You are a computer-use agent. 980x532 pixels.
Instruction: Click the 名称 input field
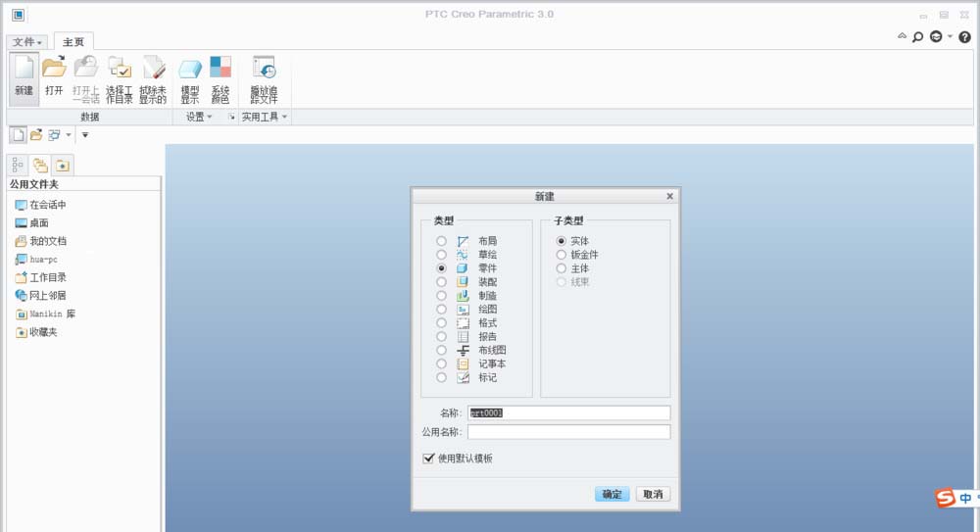coord(568,412)
